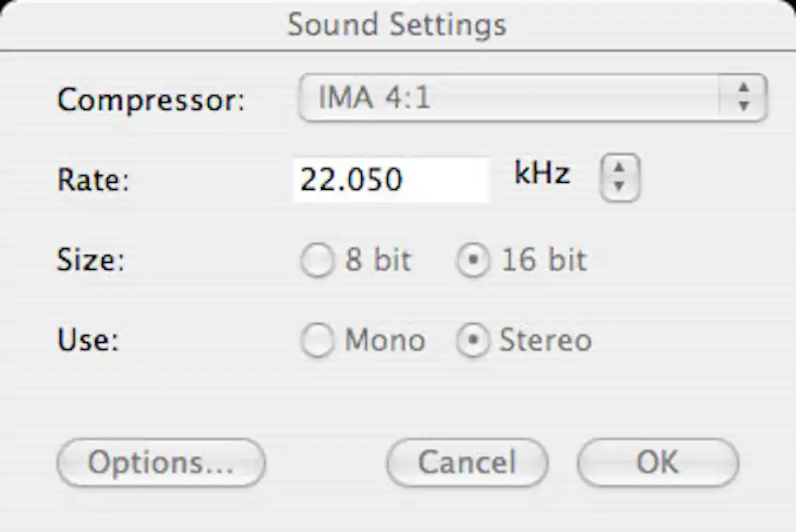Open the Options dialog
The width and height of the screenshot is (796, 532).
tap(160, 462)
